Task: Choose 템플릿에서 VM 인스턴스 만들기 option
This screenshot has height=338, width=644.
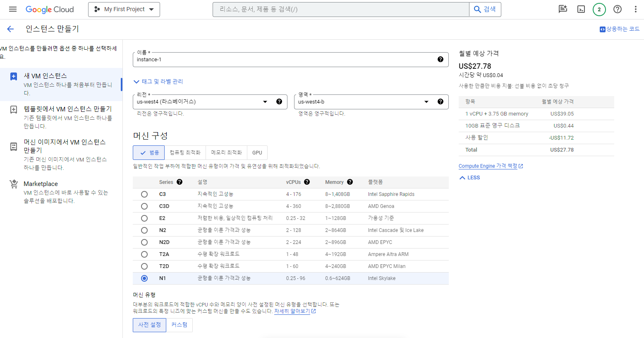Action: tap(61, 118)
